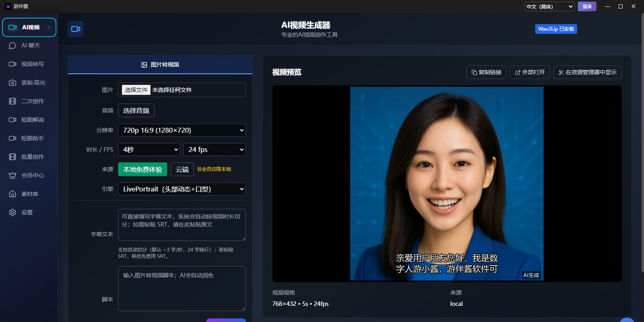Switch to the 图片转视频 tab
The width and height of the screenshot is (644, 322).
[x=160, y=65]
